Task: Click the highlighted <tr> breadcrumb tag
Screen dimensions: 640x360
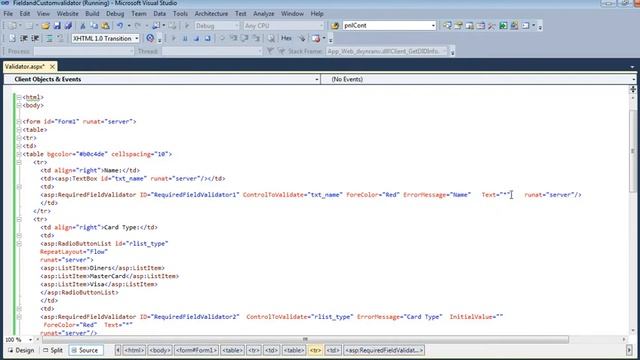Action: tap(315, 350)
